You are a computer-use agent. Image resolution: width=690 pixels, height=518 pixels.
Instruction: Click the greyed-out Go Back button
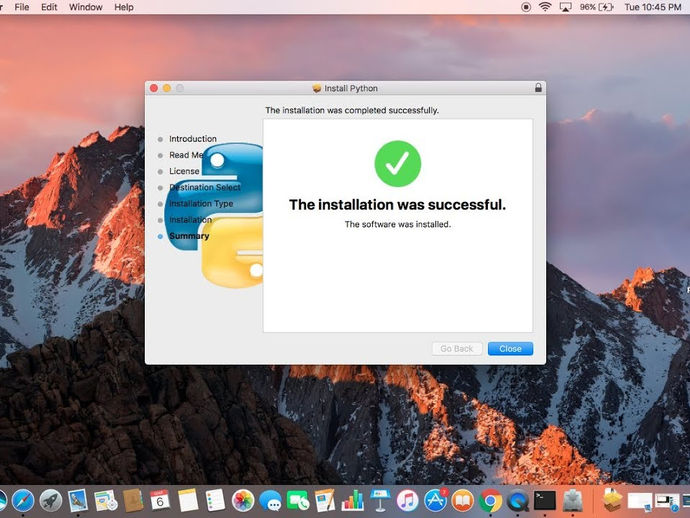(457, 349)
